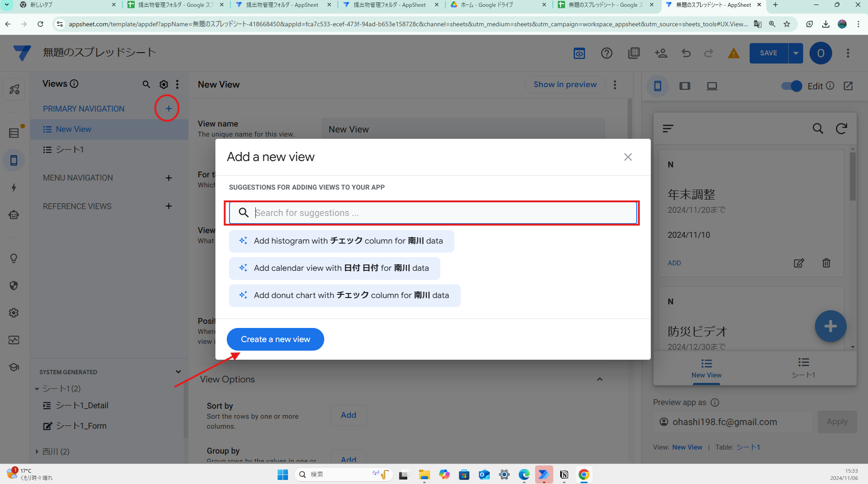Screen dimensions: 868x484
Task: Search within the app preview
Action: point(818,129)
